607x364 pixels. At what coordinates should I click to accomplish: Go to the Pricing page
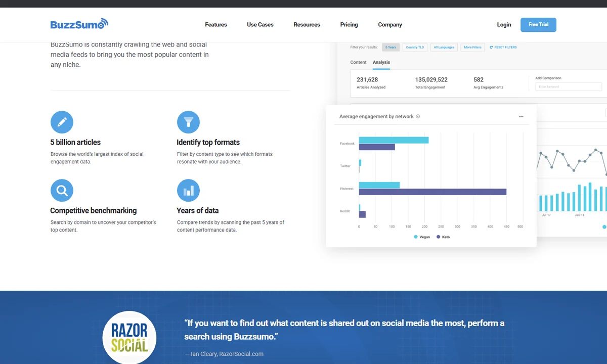349,25
